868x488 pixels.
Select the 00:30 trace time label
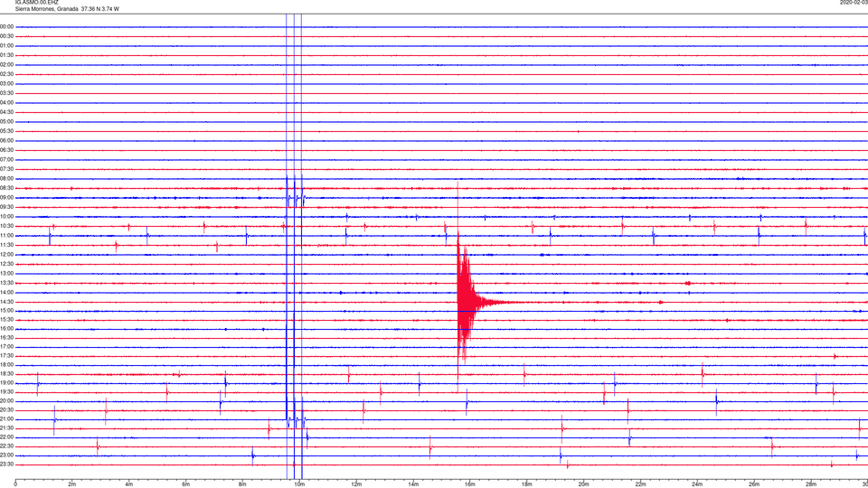pyautogui.click(x=6, y=36)
